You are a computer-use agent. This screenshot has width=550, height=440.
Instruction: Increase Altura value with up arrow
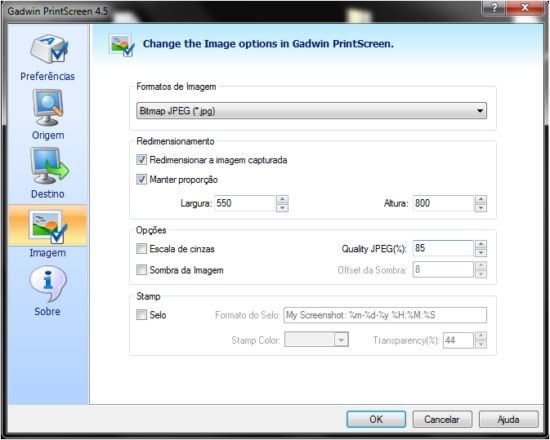[x=481, y=199]
